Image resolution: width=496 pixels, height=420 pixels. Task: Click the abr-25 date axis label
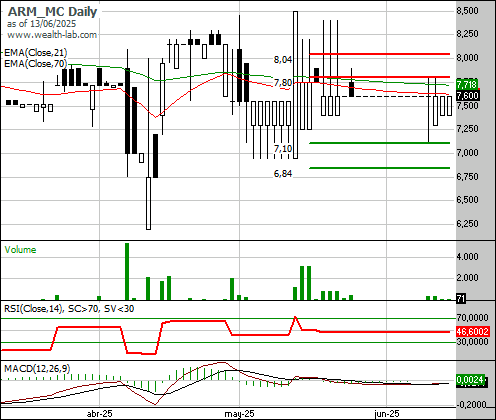(100, 414)
